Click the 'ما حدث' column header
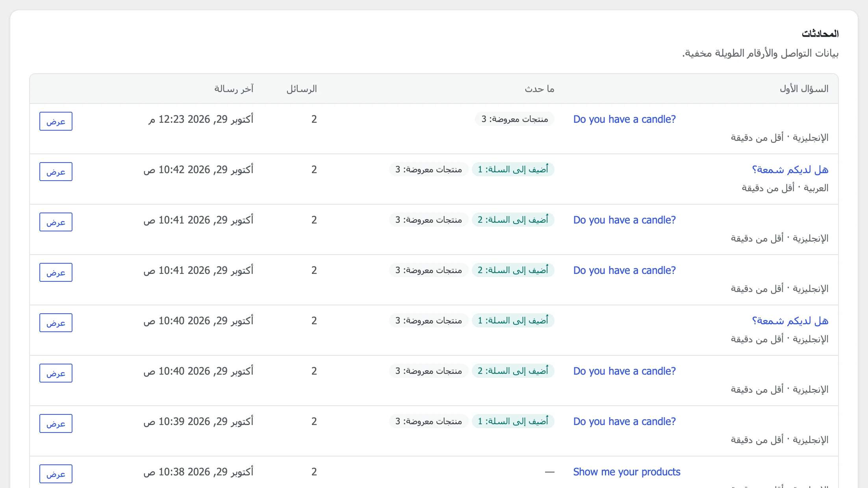The width and height of the screenshot is (868, 488). pos(540,89)
